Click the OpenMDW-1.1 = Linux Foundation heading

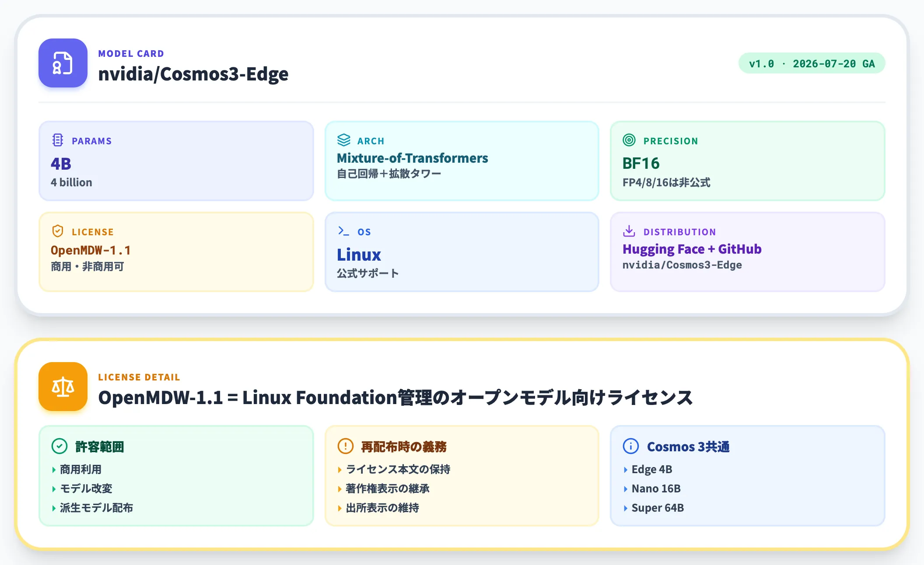click(x=395, y=397)
